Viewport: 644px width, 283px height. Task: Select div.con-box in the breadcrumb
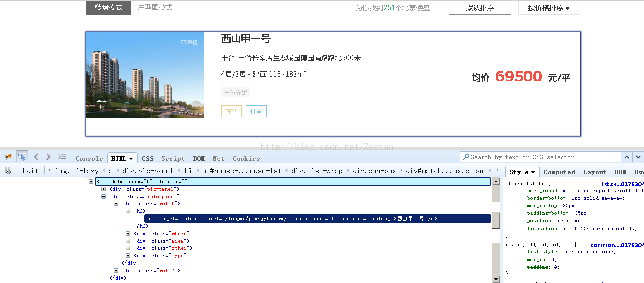point(374,171)
